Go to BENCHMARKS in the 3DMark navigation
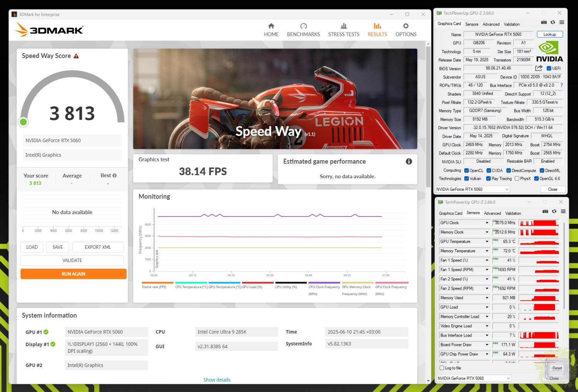Screen dimensions: 578x392 click(303, 30)
